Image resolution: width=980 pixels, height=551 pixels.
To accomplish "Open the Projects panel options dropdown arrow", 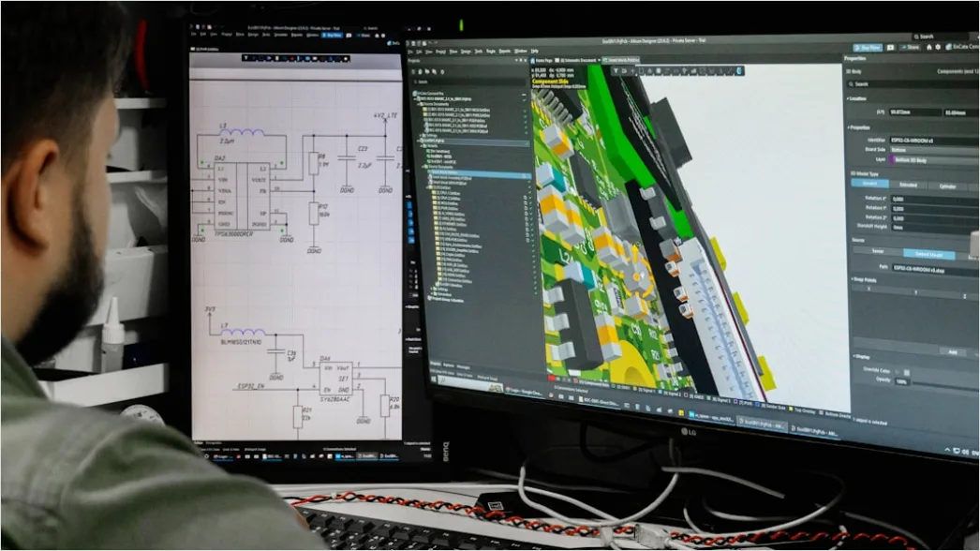I will click(x=515, y=60).
